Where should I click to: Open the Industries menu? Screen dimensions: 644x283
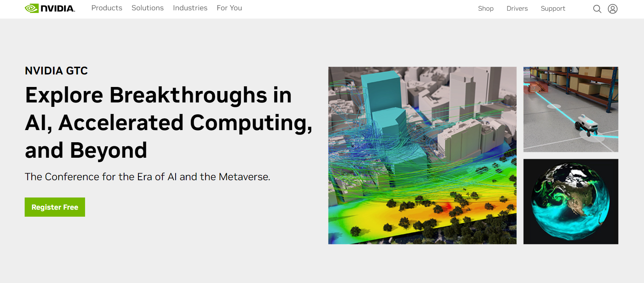click(x=190, y=8)
